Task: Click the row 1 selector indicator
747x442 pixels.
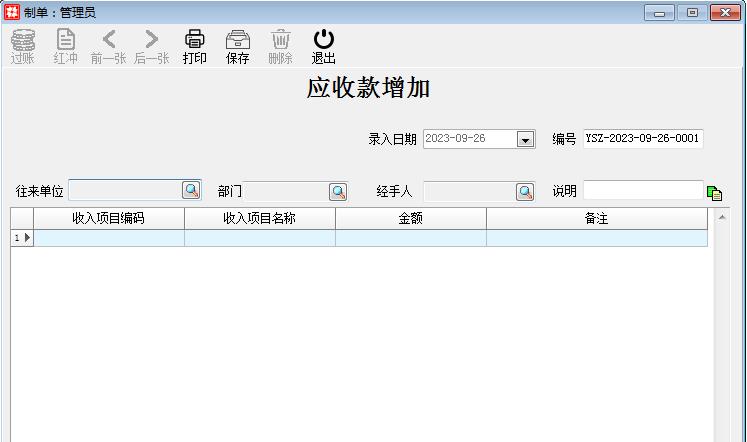Action: [22, 238]
